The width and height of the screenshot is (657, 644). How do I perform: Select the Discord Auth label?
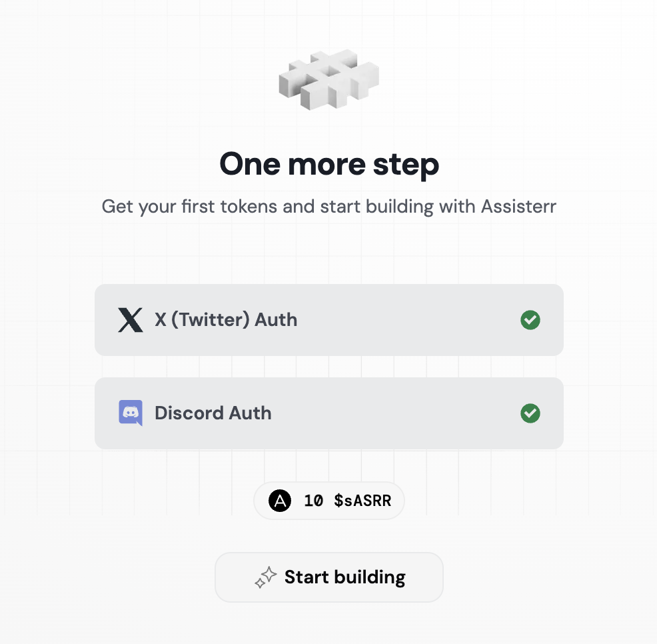(213, 413)
